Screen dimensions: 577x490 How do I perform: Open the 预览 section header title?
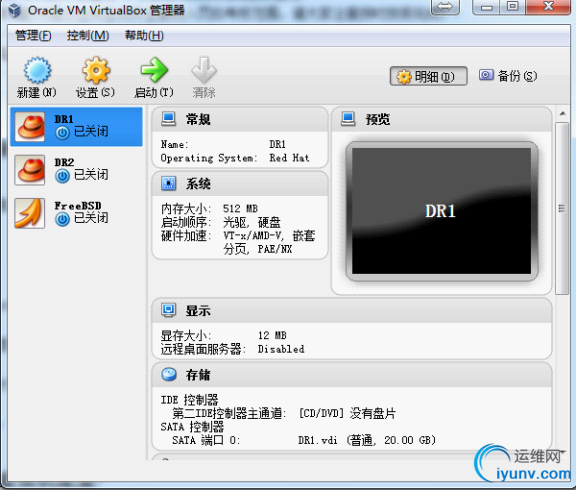pos(378,120)
